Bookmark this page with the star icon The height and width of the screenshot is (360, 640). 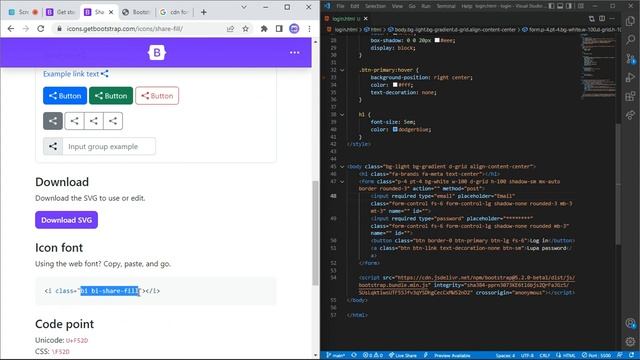click(245, 29)
